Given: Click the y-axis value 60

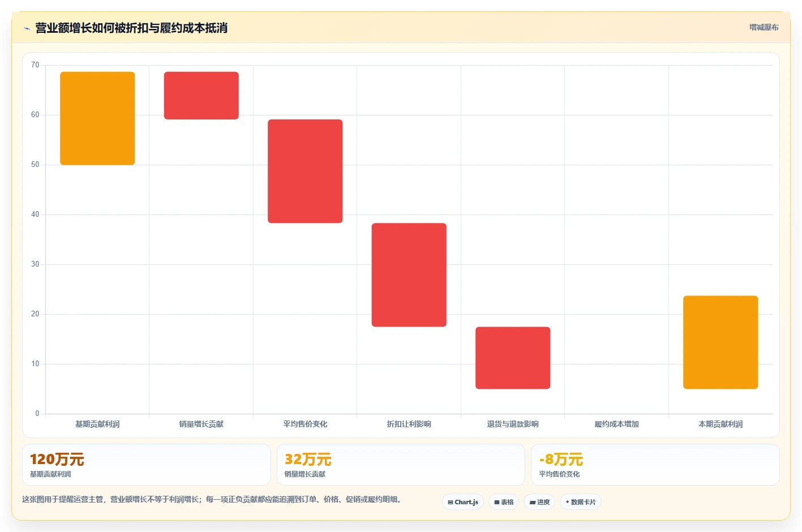Looking at the screenshot, I should tap(35, 115).
